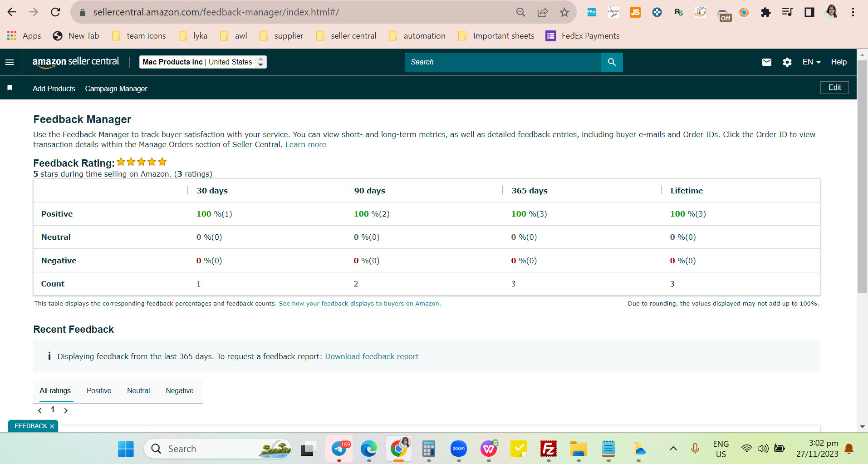Click the FEEDBACK tab label
This screenshot has height=464, width=868.
point(31,426)
